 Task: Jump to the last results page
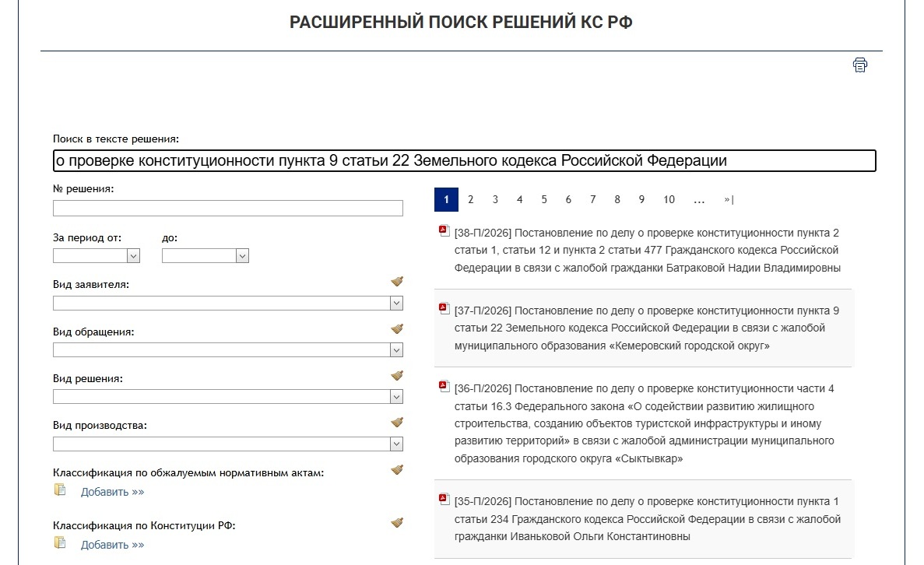(729, 200)
